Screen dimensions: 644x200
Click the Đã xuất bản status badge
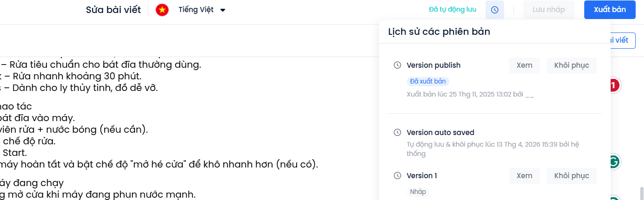pos(428,81)
